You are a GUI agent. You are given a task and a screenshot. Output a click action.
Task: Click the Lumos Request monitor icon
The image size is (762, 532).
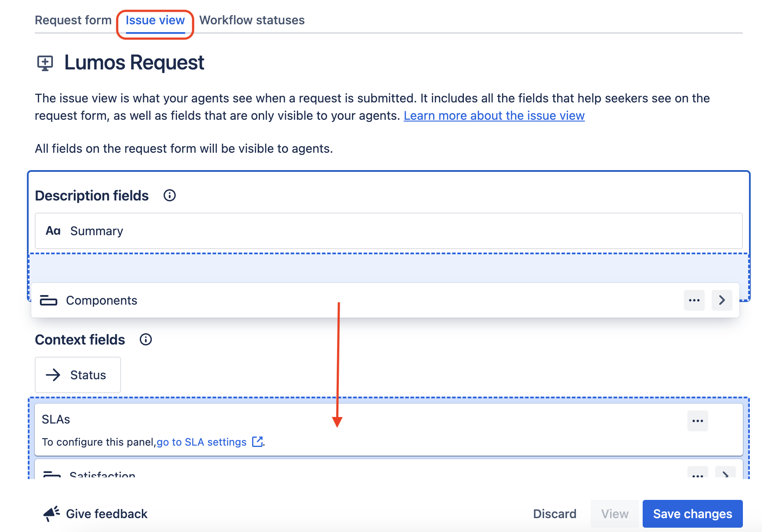45,63
